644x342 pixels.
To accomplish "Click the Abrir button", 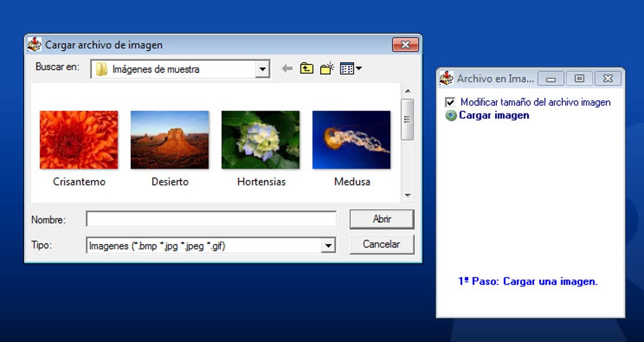I will tap(382, 219).
